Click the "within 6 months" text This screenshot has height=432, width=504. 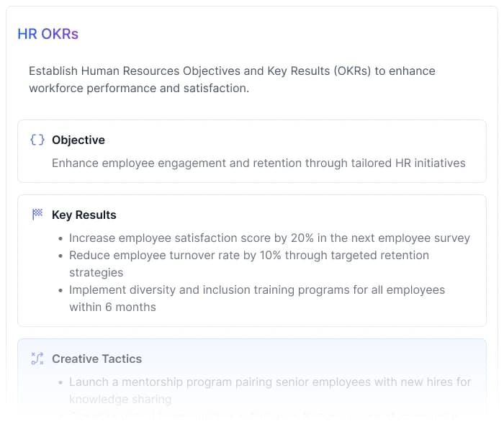coord(113,307)
